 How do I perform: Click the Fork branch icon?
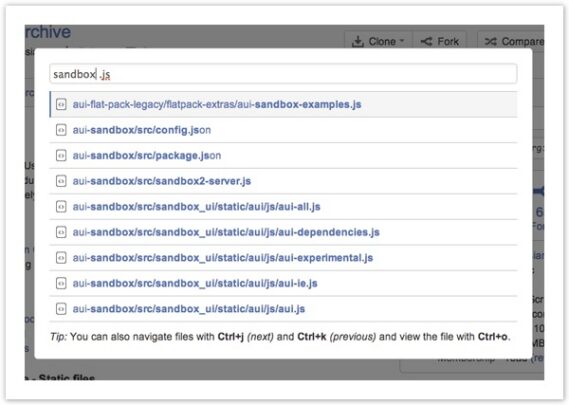click(426, 41)
